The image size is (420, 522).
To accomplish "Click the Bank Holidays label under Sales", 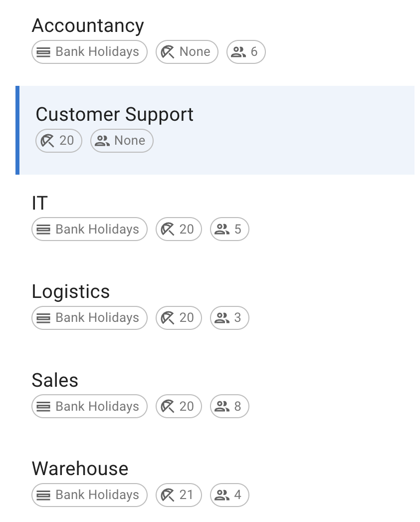I will 97,407.
